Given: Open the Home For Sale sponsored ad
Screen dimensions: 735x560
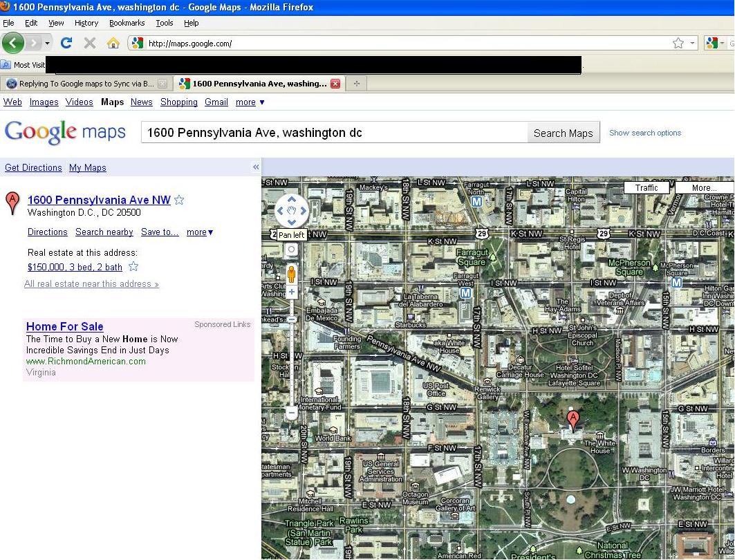Looking at the screenshot, I should [65, 326].
